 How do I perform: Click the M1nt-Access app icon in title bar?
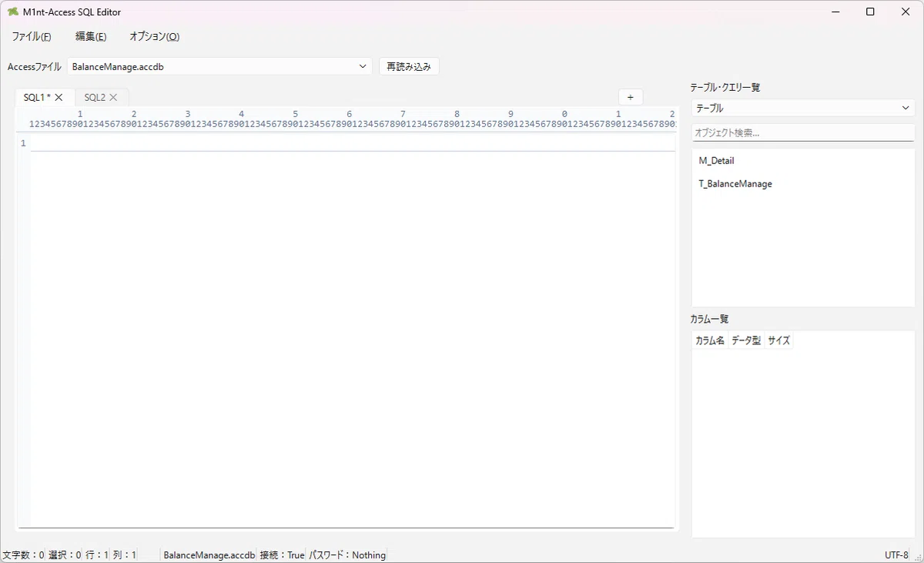13,12
